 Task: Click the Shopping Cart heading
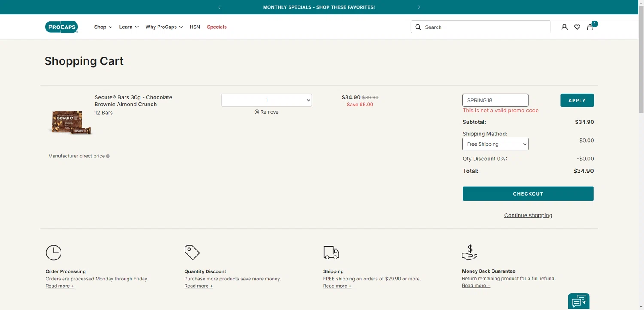click(84, 61)
